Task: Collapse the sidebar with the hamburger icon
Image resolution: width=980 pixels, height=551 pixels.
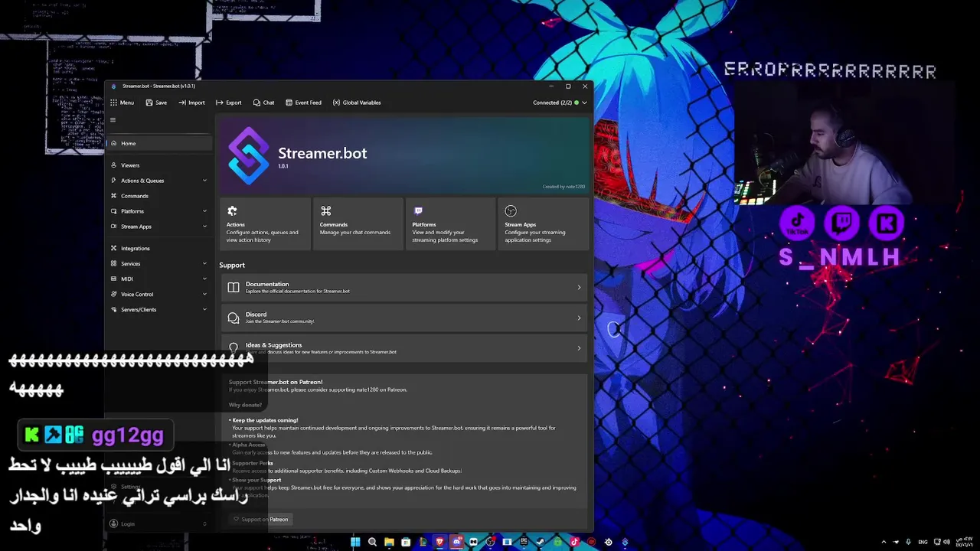Action: coord(113,119)
